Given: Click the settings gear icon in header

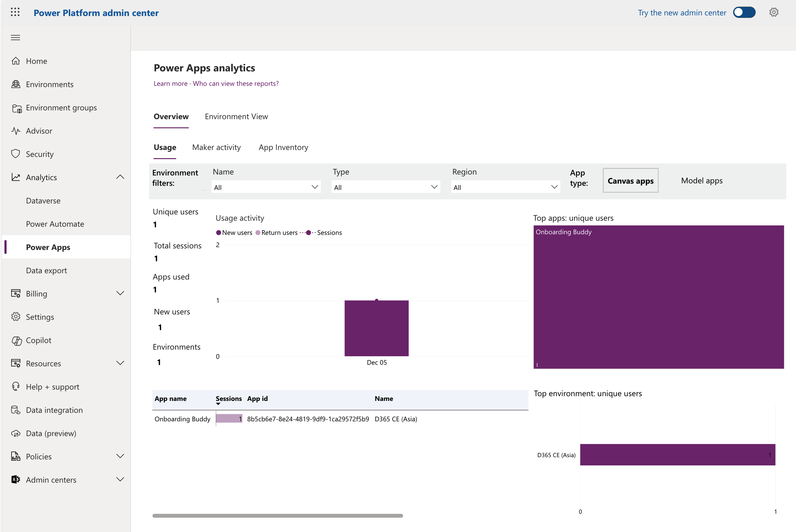Looking at the screenshot, I should 774,12.
